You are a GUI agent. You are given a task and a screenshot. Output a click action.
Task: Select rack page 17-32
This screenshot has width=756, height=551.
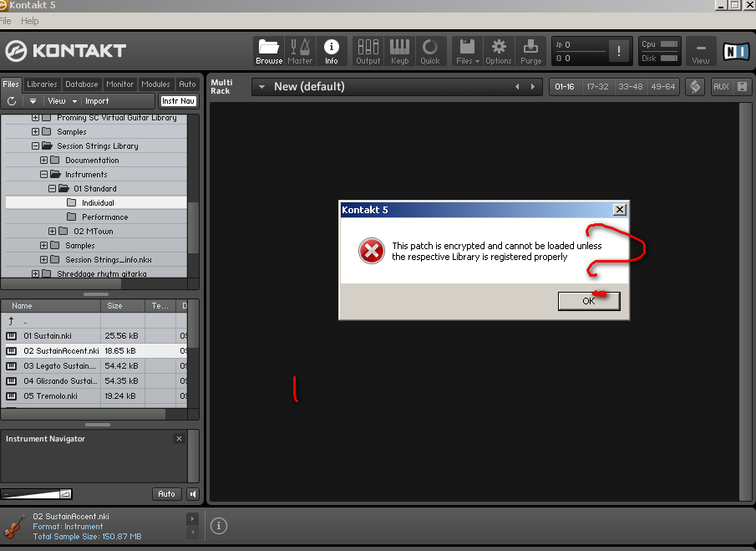[x=597, y=87]
